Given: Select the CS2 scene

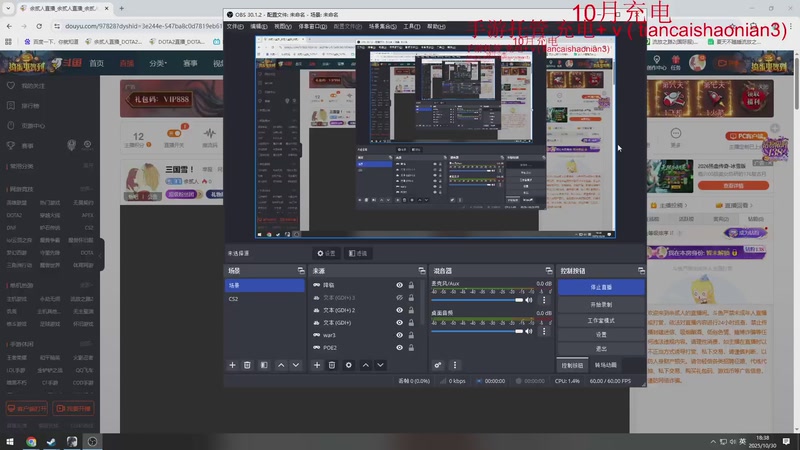Looking at the screenshot, I should pyautogui.click(x=265, y=299).
